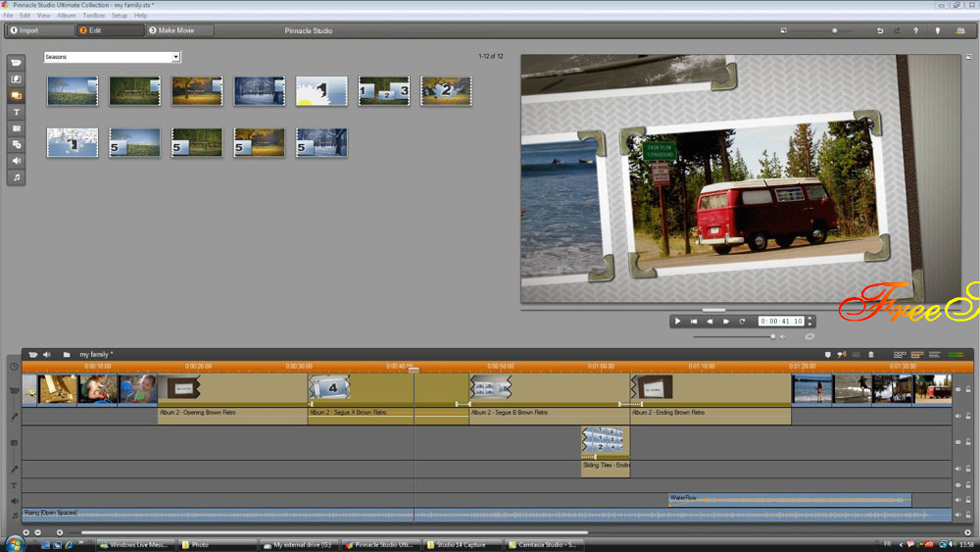The height and width of the screenshot is (552, 980).
Task: Select the daisy '1' theme thumbnail
Action: [321, 91]
